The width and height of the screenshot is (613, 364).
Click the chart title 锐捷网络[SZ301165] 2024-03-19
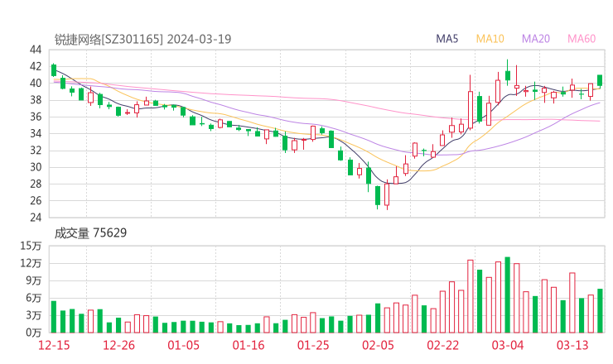pyautogui.click(x=142, y=39)
